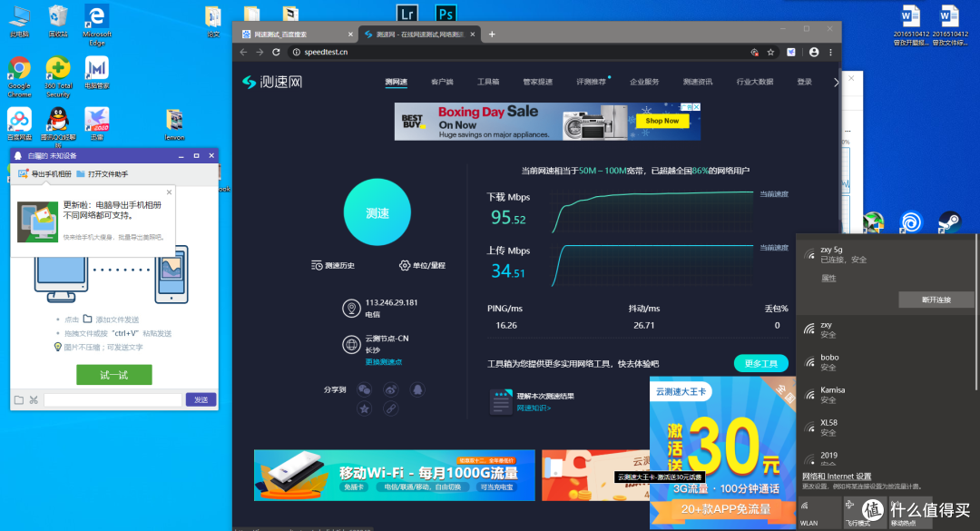Open the Steam desktop icon

click(949, 222)
